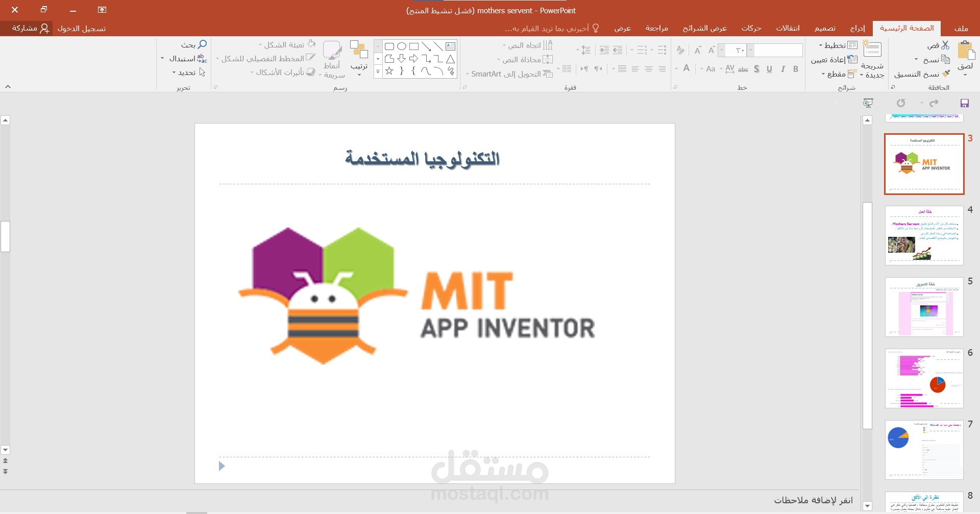Open the File (ملف) tab
This screenshot has height=514, width=980.
(961, 28)
